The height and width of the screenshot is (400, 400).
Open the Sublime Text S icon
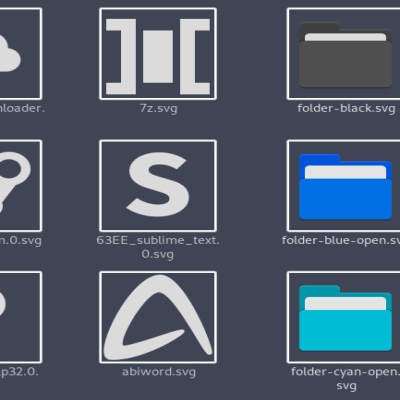[158, 186]
